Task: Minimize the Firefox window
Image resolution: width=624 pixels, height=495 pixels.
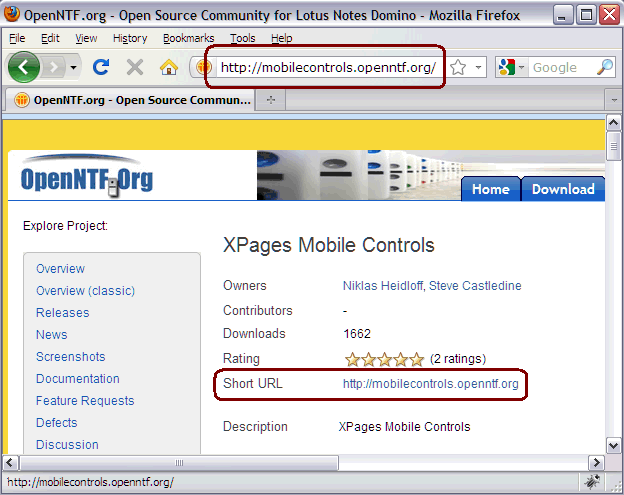Action: point(562,15)
